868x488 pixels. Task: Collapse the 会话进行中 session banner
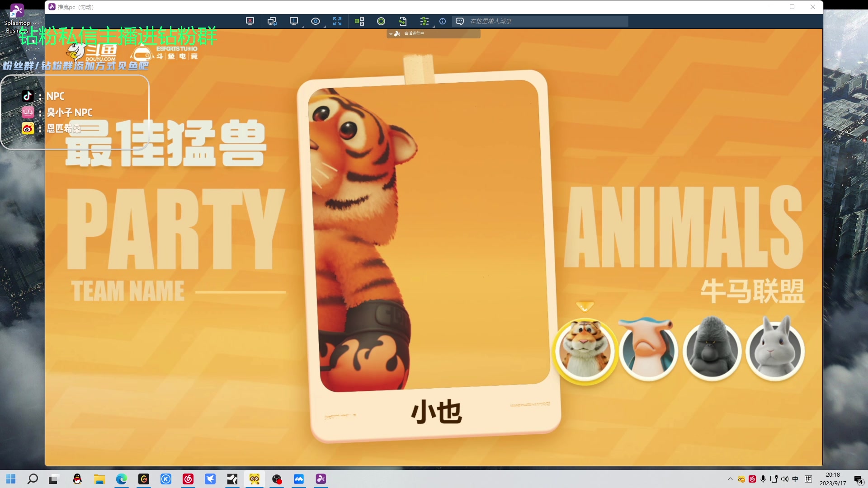pos(392,33)
